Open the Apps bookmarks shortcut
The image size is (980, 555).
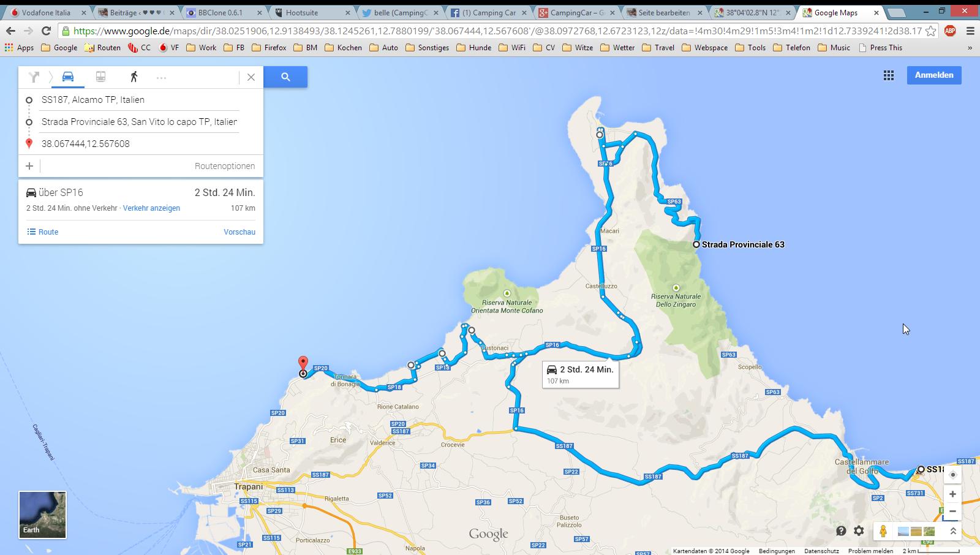click(x=19, y=47)
